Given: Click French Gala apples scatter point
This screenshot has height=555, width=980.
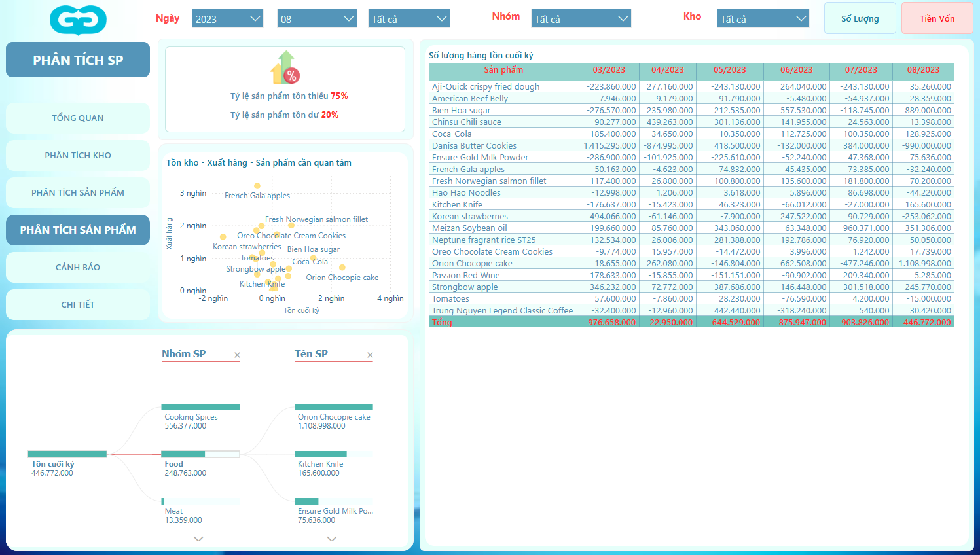Looking at the screenshot, I should [257, 186].
